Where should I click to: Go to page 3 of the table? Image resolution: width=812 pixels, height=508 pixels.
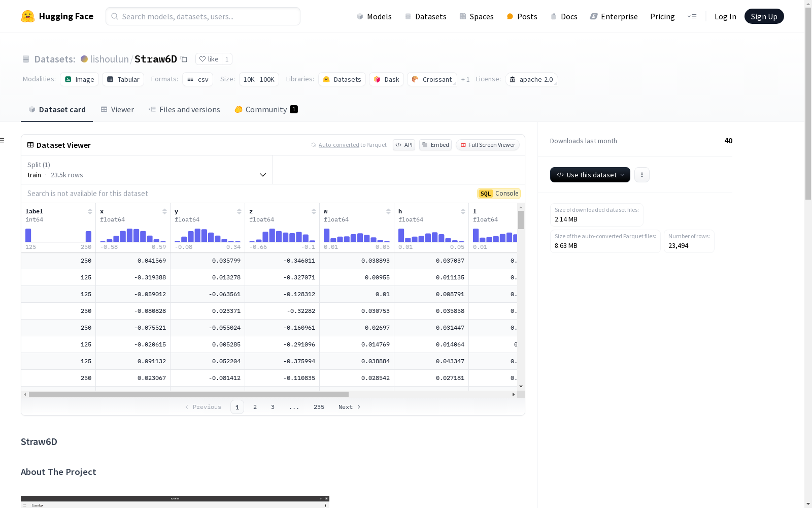273,407
